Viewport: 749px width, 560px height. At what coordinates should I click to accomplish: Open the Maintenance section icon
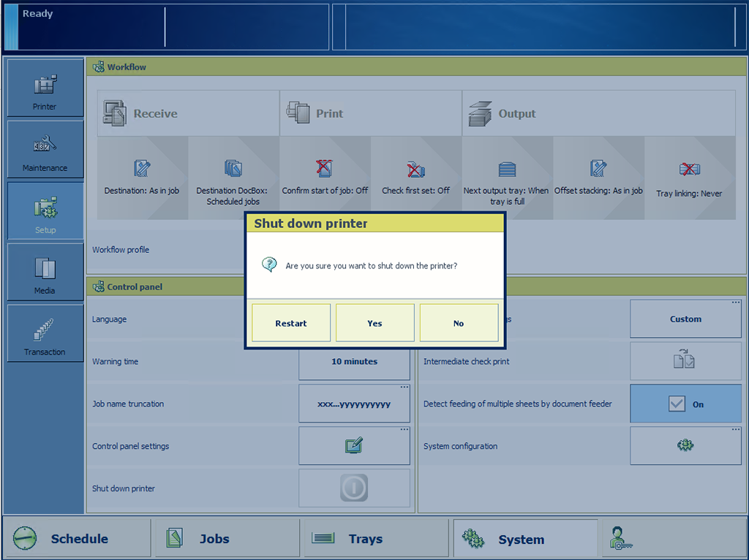(45, 150)
